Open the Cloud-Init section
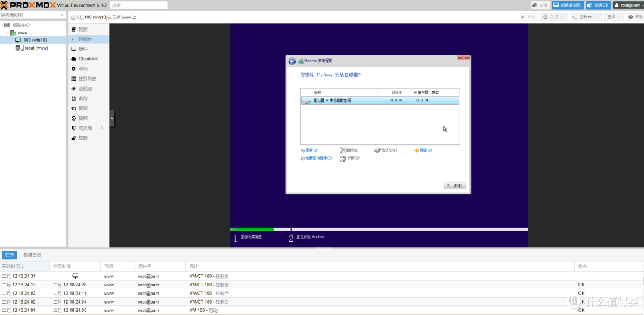The height and width of the screenshot is (315, 644). click(88, 59)
